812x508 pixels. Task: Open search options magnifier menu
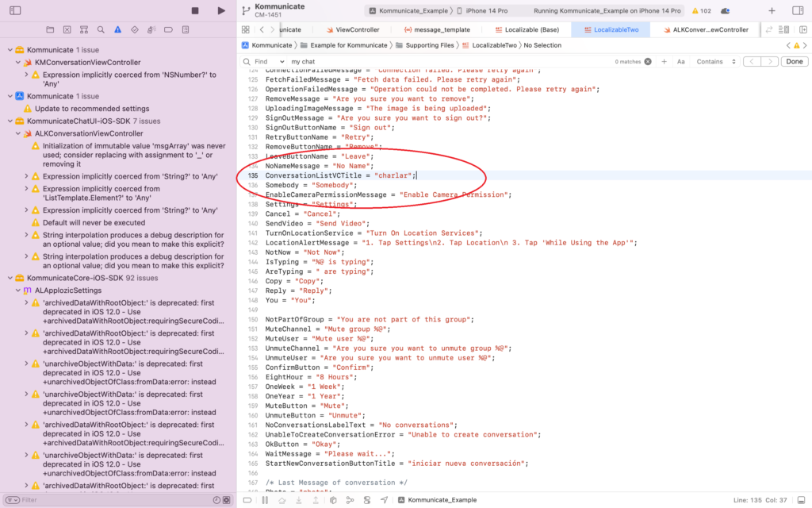point(247,61)
